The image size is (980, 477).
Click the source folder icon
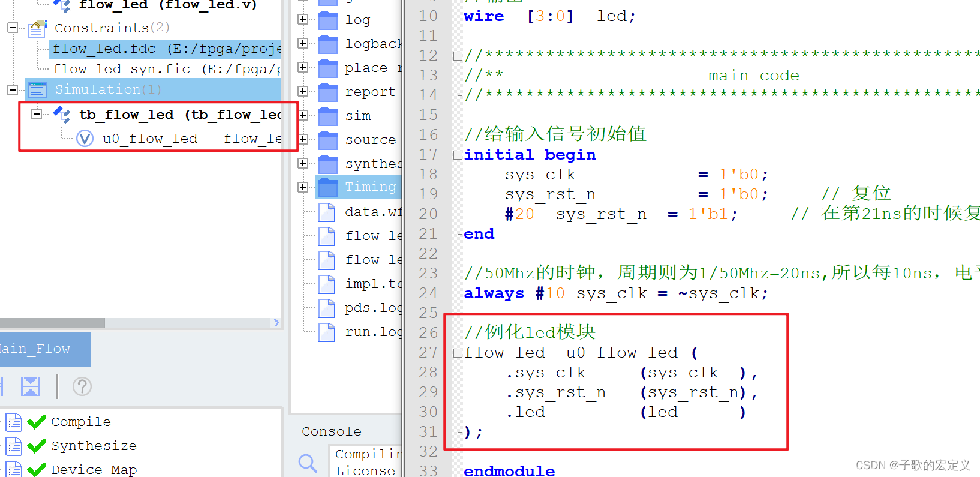tap(327, 140)
